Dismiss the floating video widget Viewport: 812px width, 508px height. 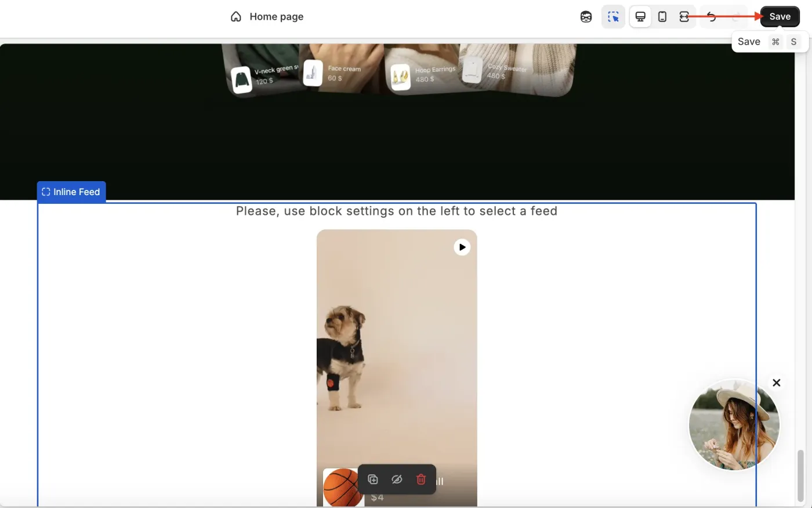click(776, 383)
